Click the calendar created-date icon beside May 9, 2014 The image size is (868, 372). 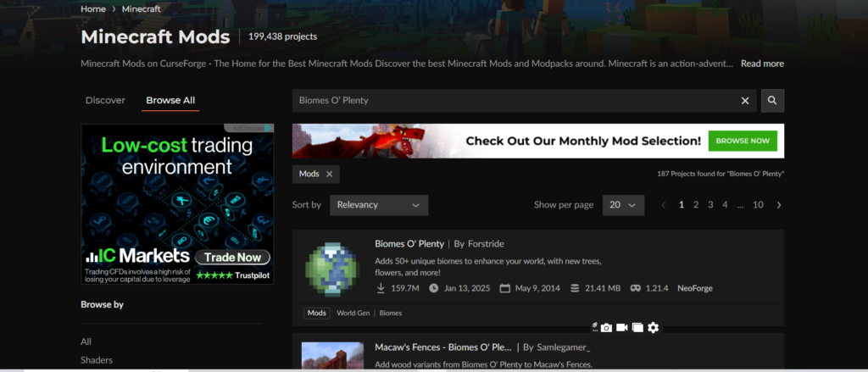[x=504, y=288]
